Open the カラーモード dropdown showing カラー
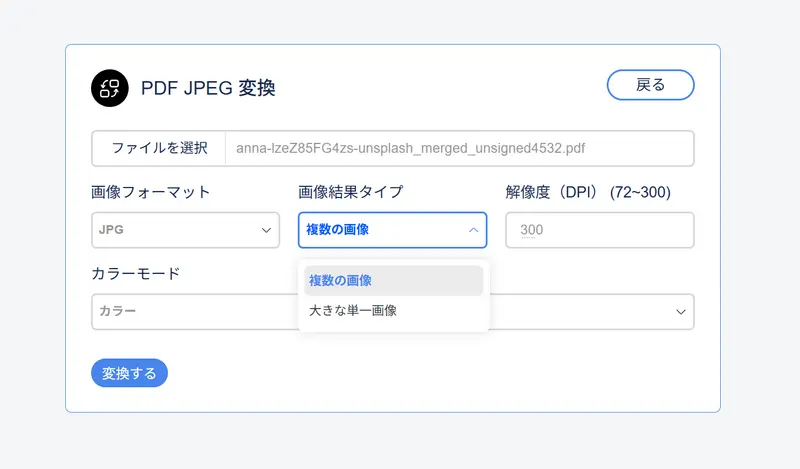Image resolution: width=800 pixels, height=469 pixels. [x=392, y=311]
